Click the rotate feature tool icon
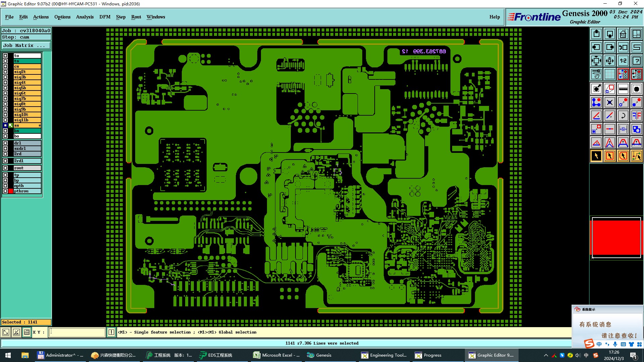The height and width of the screenshot is (362, 644). pyautogui.click(x=623, y=116)
